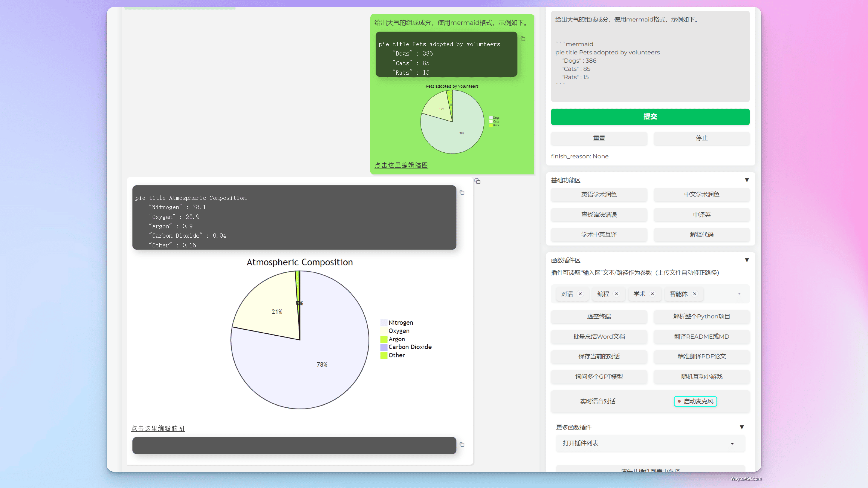The image size is (868, 488).
Task: Click the Nitrogen legend color swatch
Action: [383, 323]
